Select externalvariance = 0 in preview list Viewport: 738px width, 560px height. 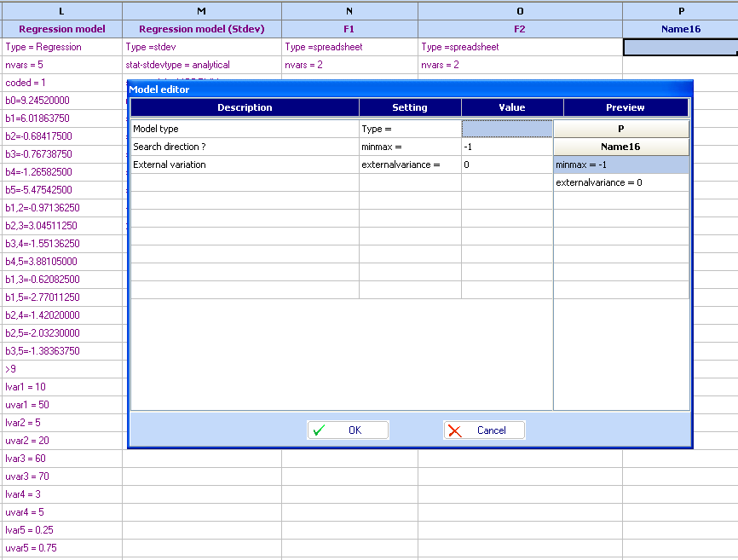[621, 182]
